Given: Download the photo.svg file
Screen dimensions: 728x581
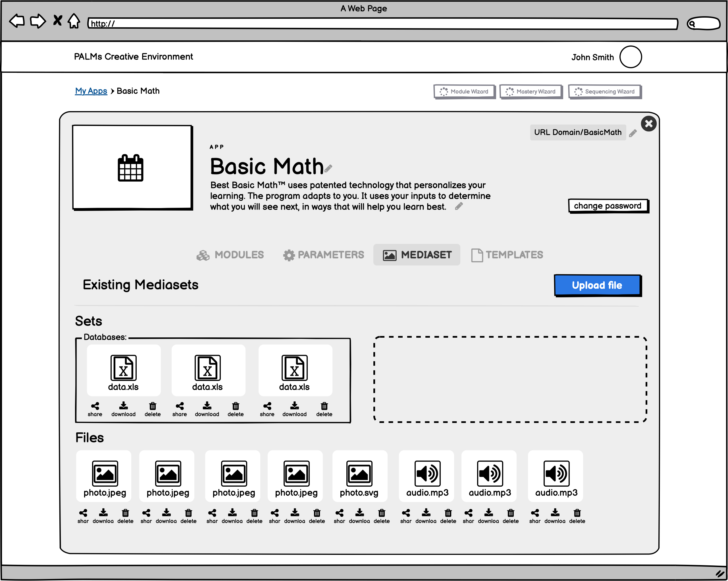Looking at the screenshot, I should tap(359, 516).
